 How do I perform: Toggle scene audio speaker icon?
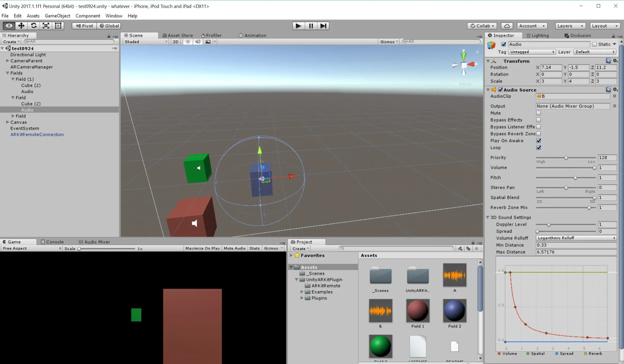[198, 42]
